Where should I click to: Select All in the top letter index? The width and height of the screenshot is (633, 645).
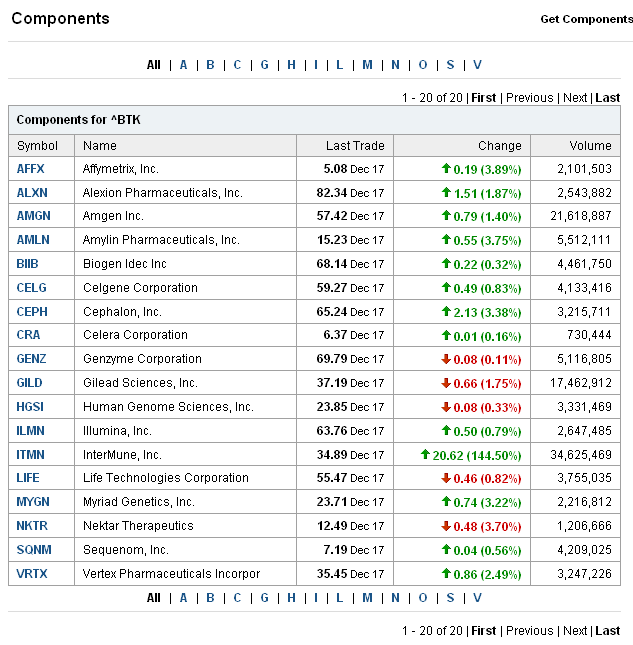153,65
